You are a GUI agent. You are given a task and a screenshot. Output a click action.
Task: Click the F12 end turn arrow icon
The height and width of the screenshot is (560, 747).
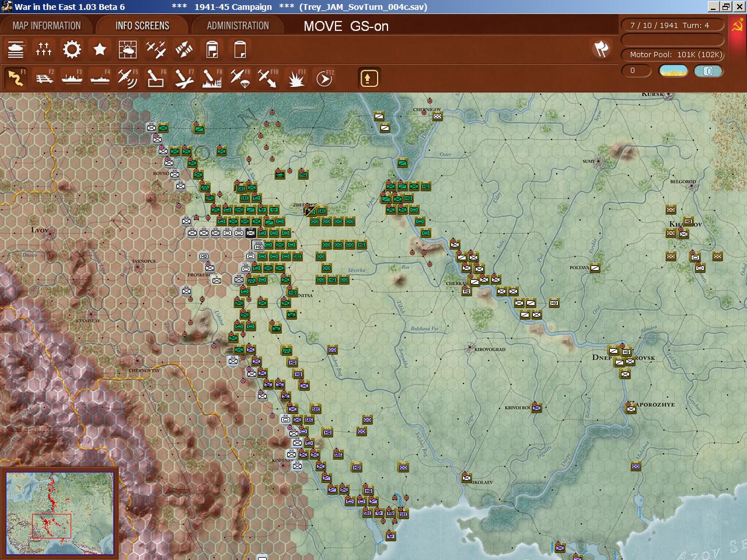click(x=324, y=78)
